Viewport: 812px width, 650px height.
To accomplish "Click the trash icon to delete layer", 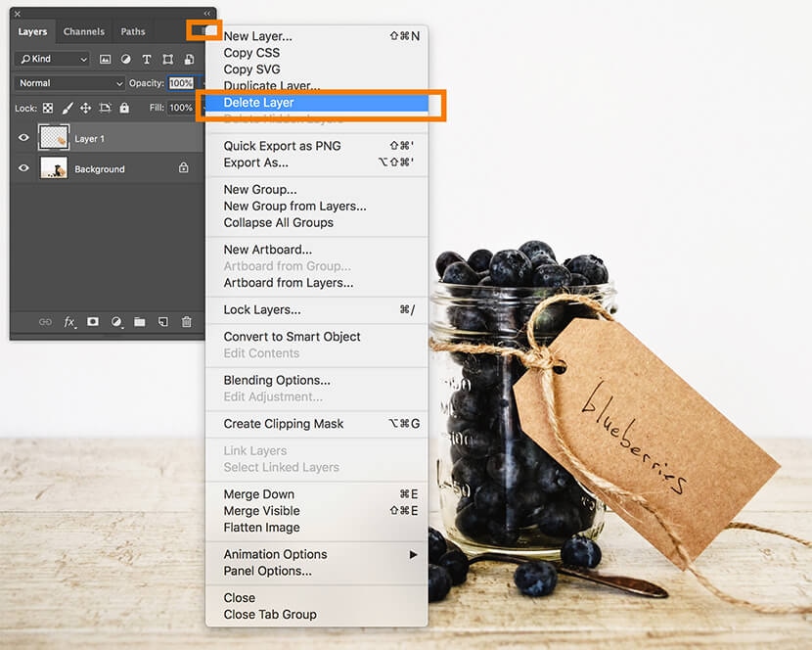I will [x=186, y=321].
